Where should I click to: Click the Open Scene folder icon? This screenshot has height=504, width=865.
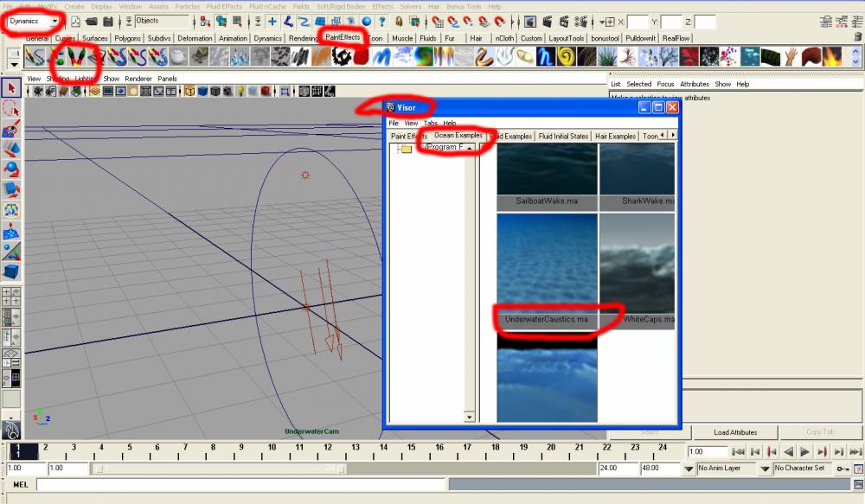[x=92, y=22]
